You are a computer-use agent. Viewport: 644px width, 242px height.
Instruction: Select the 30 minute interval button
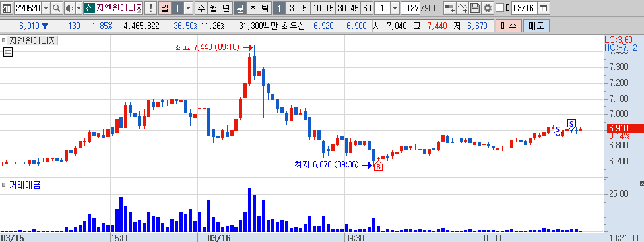click(342, 8)
